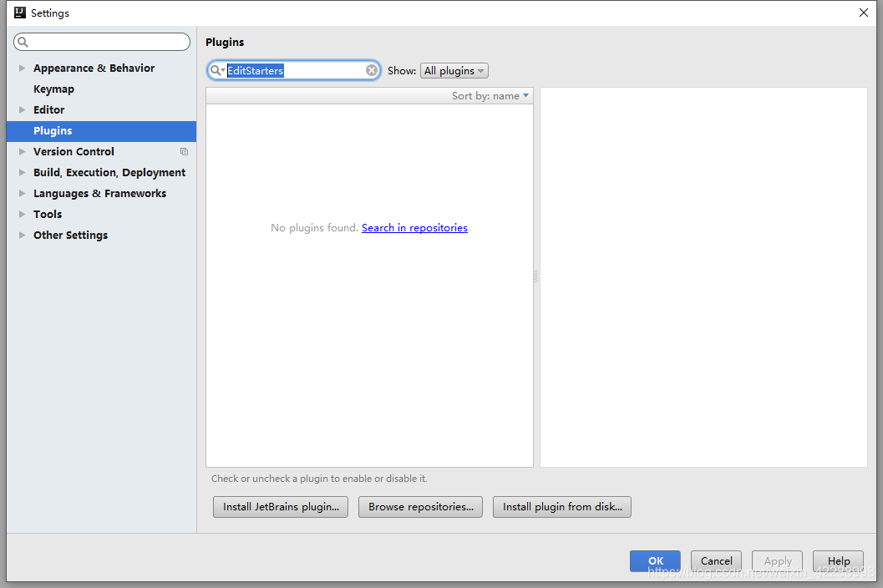Focus the plugin search field with EditStarters
This screenshot has height=588, width=883.
point(293,70)
